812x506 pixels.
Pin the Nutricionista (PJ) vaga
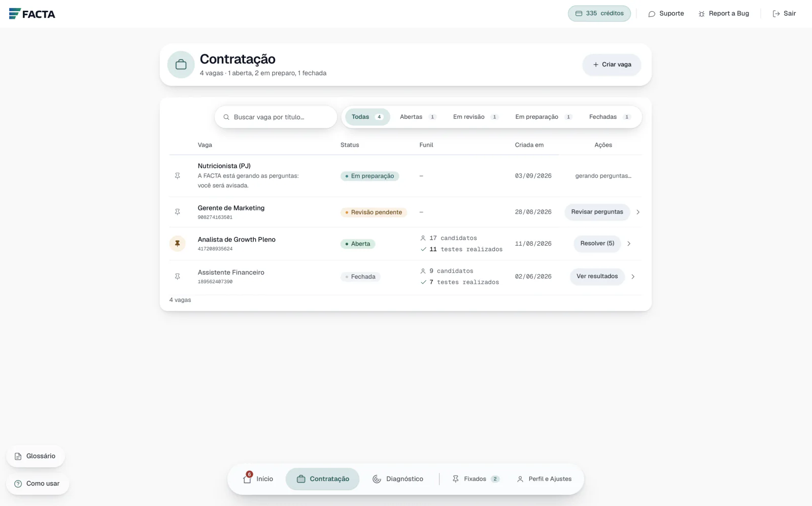pos(178,176)
